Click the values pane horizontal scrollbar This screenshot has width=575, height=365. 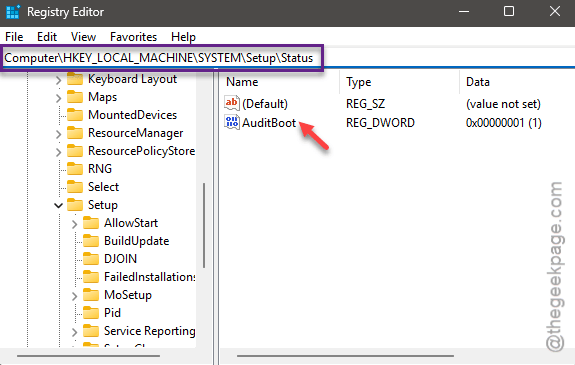click(345, 356)
